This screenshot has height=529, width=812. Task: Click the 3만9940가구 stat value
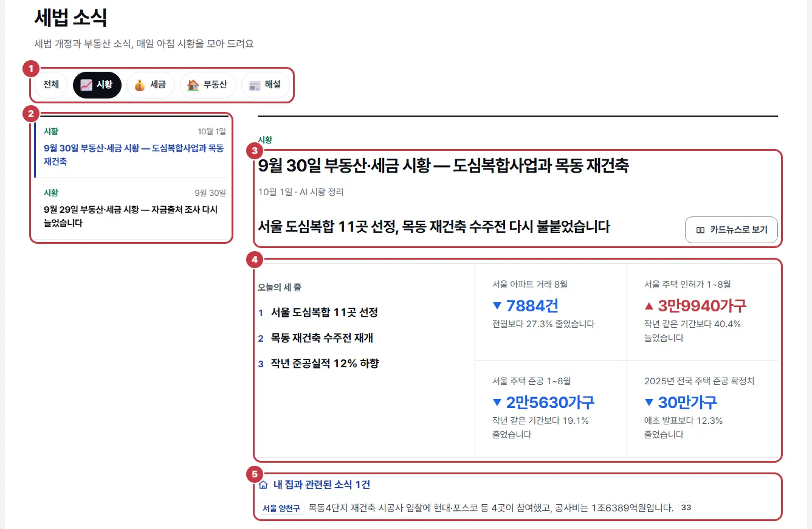[695, 305]
